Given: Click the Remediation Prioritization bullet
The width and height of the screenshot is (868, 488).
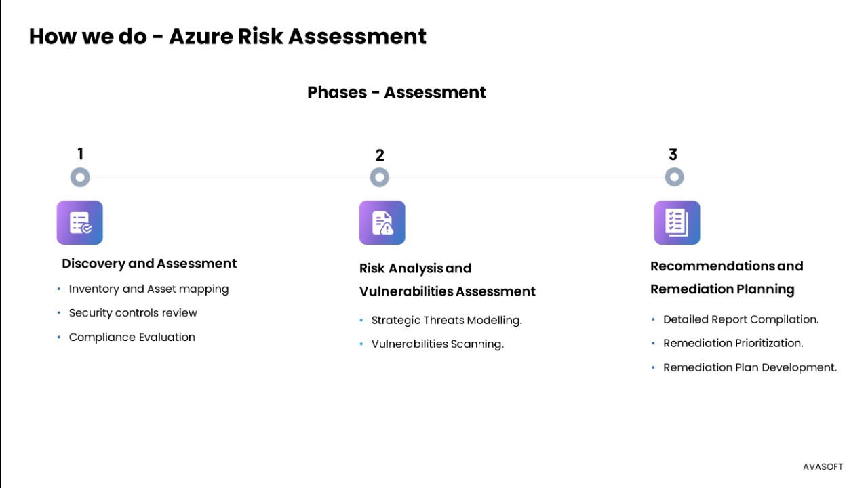Looking at the screenshot, I should 733,343.
